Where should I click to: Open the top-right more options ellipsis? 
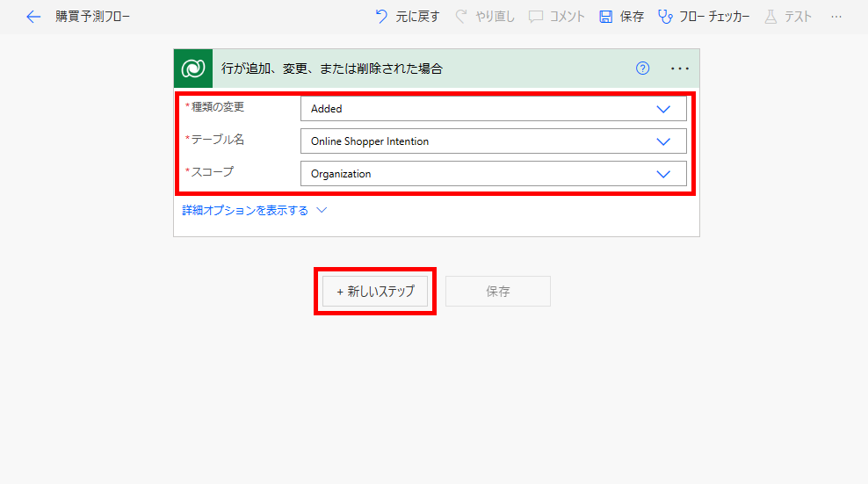coord(835,17)
